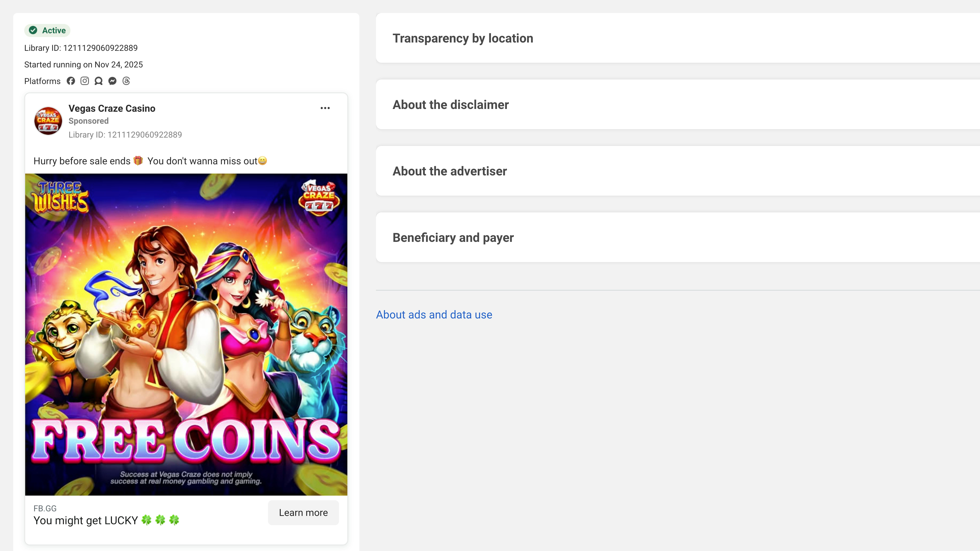Click the Vegas Craze Casino page name
980x551 pixels.
tap(112, 108)
